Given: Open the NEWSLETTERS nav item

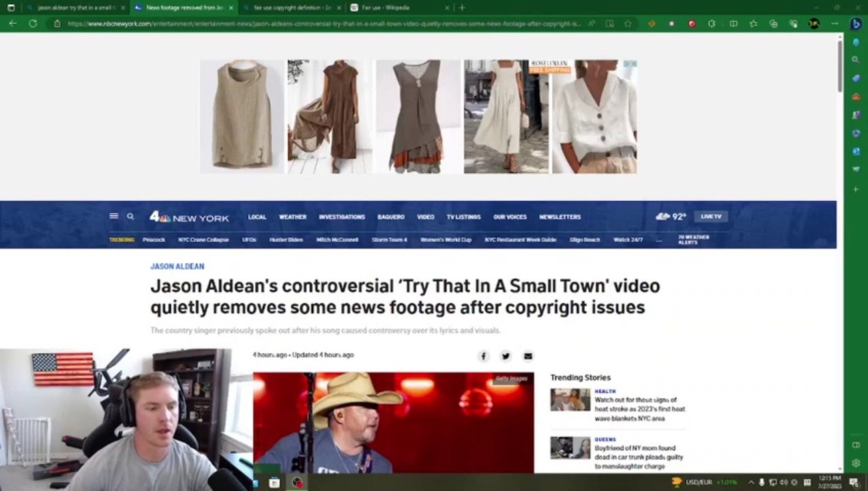Looking at the screenshot, I should pyautogui.click(x=560, y=217).
